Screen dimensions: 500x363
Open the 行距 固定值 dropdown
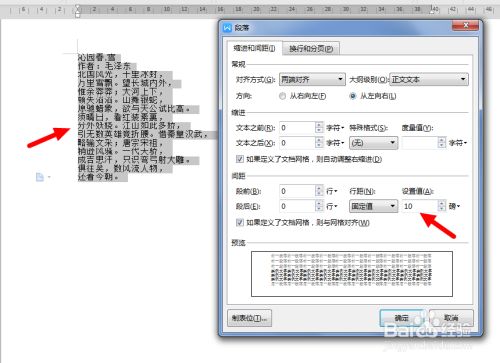(x=373, y=206)
